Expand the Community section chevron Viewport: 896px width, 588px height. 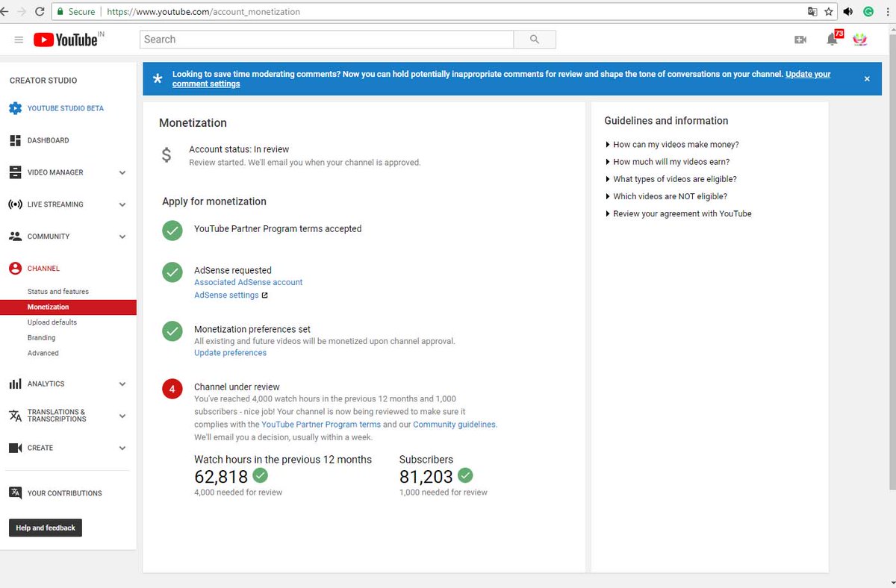(122, 237)
